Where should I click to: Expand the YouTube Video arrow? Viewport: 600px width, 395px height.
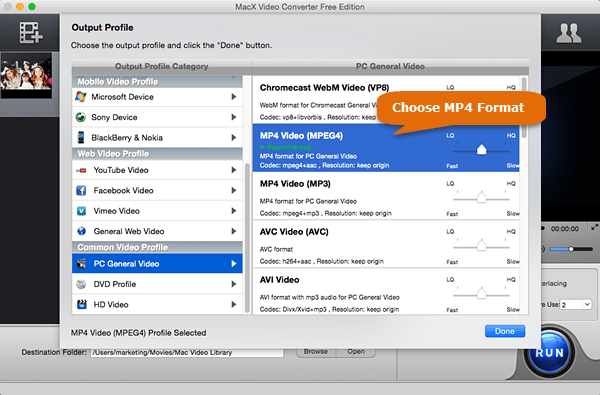[234, 170]
